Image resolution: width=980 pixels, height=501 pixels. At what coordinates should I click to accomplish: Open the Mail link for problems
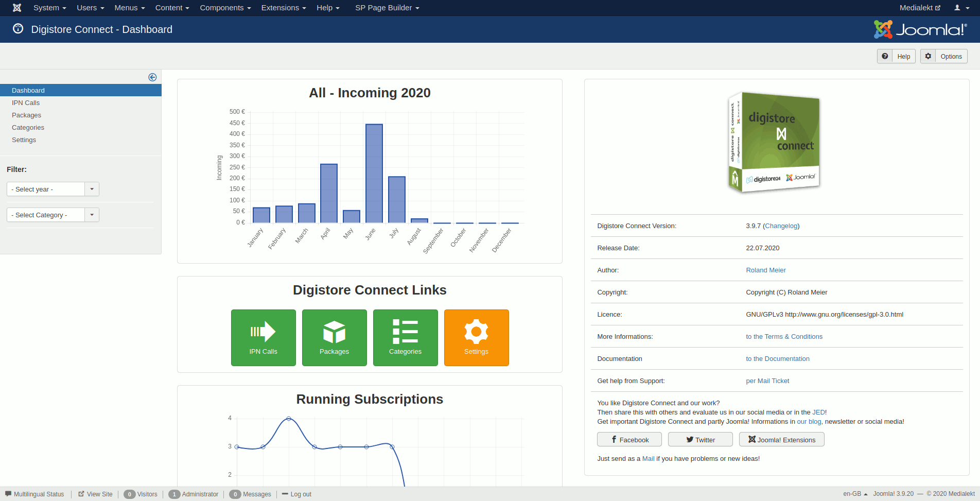click(648, 458)
